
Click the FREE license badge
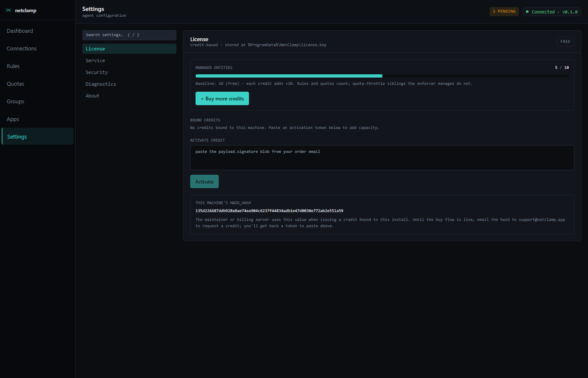[x=565, y=42]
